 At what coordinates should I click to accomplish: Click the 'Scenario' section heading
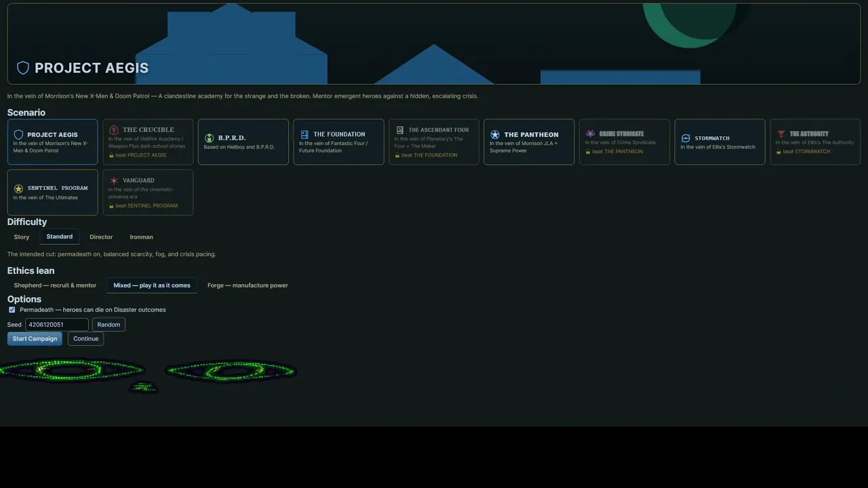click(26, 113)
